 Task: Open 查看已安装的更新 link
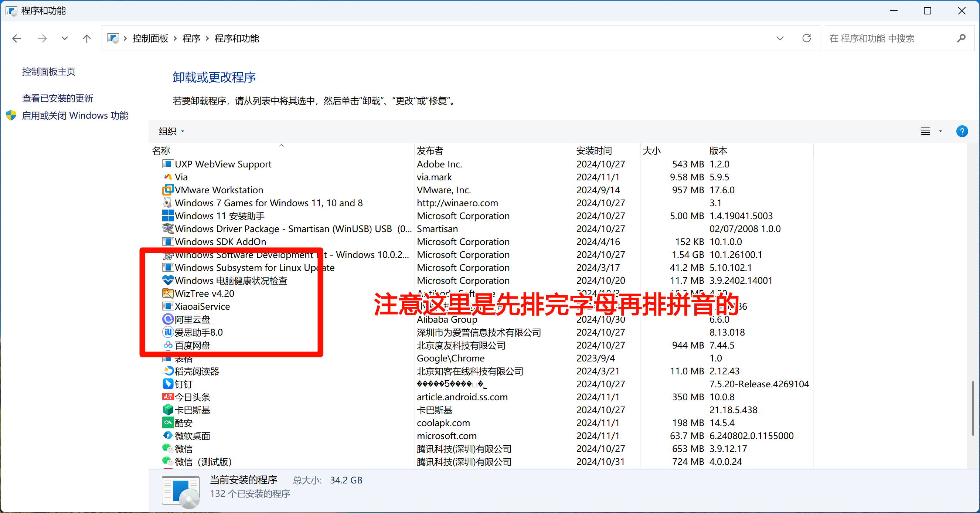[x=57, y=98]
